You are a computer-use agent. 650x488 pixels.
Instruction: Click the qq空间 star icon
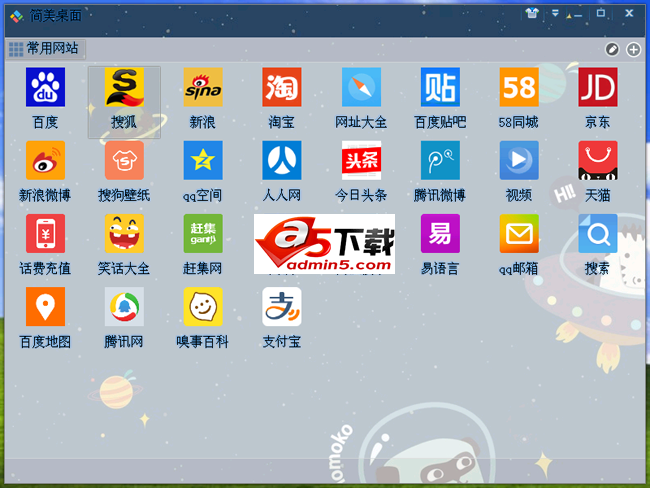tap(203, 160)
